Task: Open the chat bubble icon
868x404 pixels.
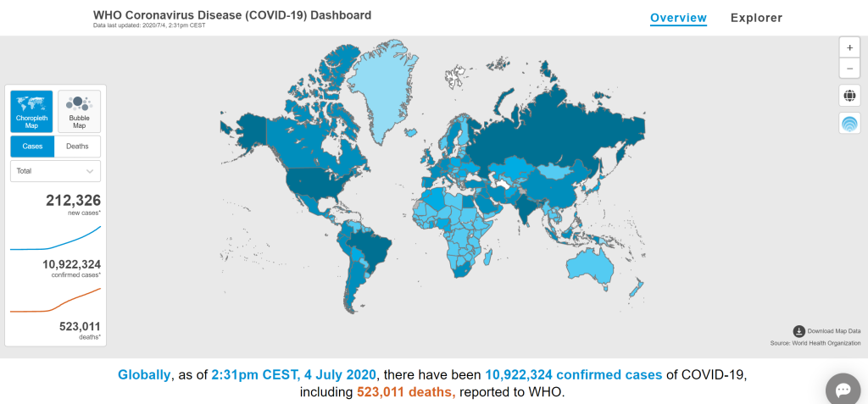Action: tap(843, 390)
